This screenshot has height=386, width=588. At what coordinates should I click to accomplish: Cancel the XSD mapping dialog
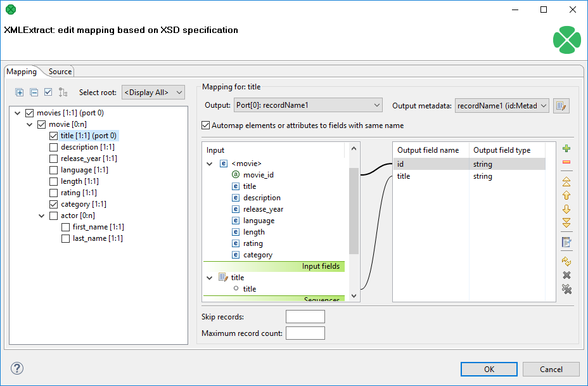coord(551,369)
